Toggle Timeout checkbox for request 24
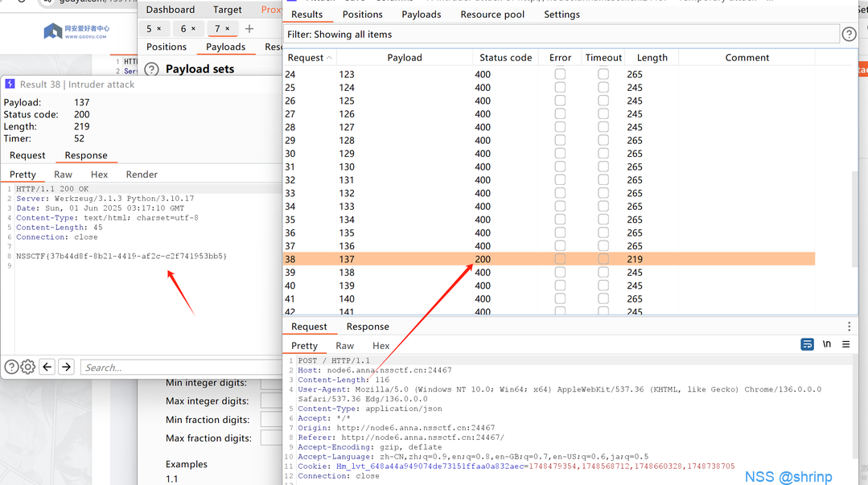 coord(603,74)
